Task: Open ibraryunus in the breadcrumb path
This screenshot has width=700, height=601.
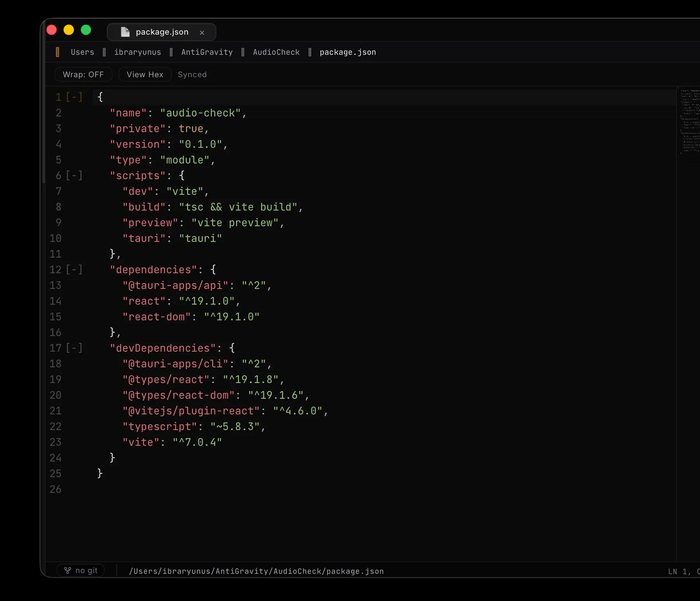Action: click(x=138, y=52)
